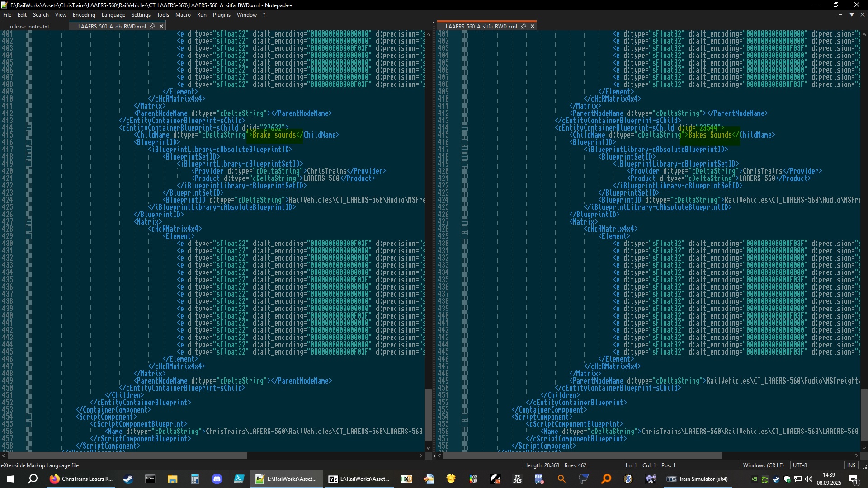
Task: Close the LAAERS-560_A_sitfa_BWD.xml tab
Action: point(533,26)
